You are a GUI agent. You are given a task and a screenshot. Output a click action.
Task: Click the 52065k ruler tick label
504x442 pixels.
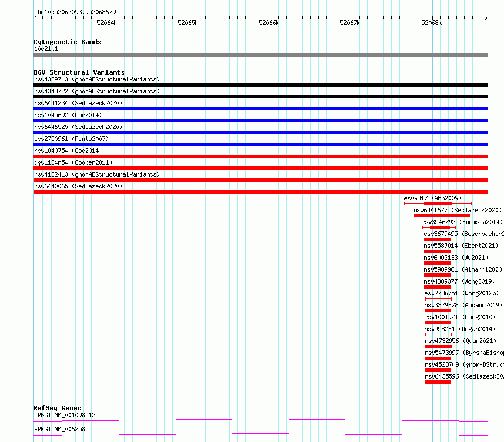pos(188,23)
